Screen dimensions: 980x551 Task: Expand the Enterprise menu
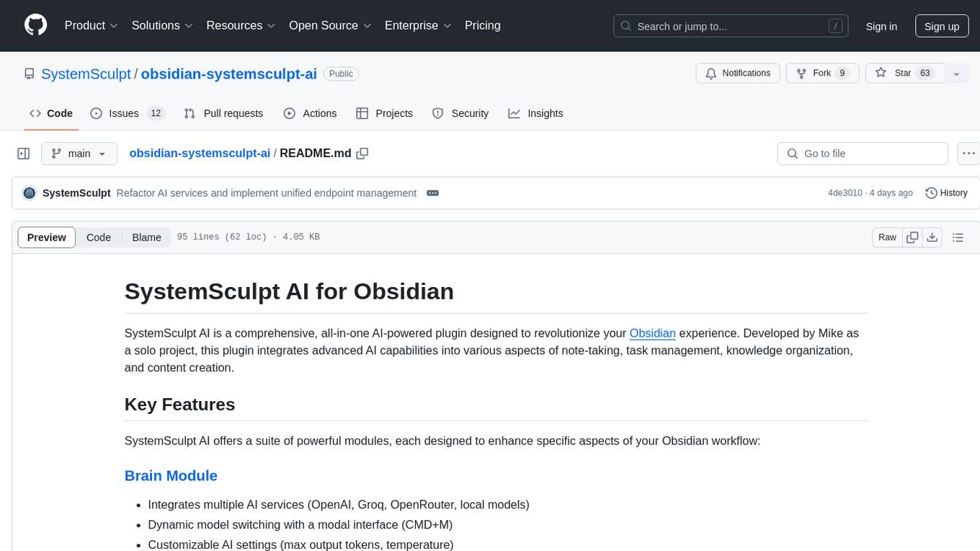click(418, 25)
